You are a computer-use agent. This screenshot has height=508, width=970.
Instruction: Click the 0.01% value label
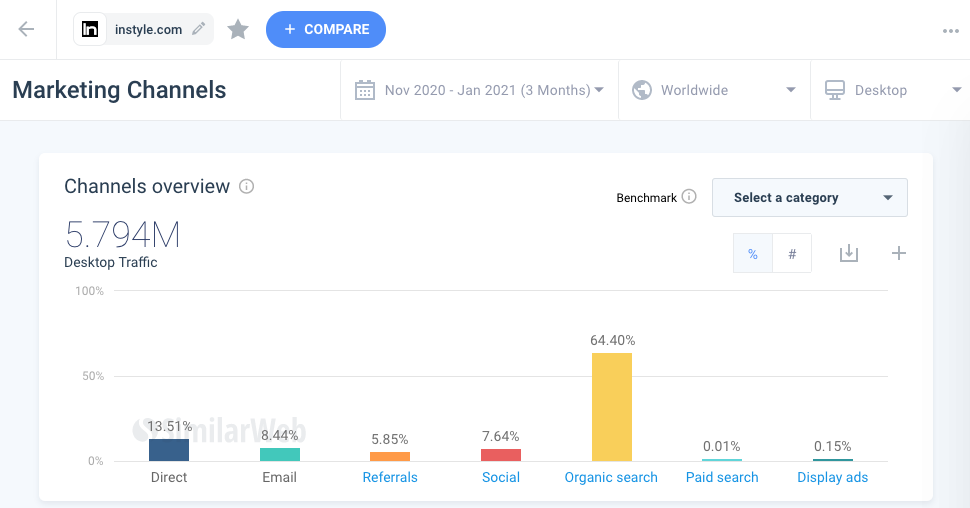(722, 446)
